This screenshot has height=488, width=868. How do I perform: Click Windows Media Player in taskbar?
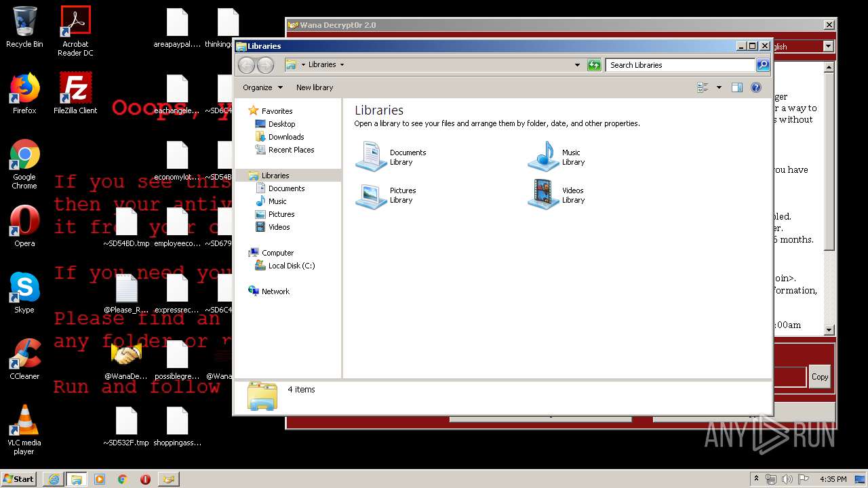(100, 479)
